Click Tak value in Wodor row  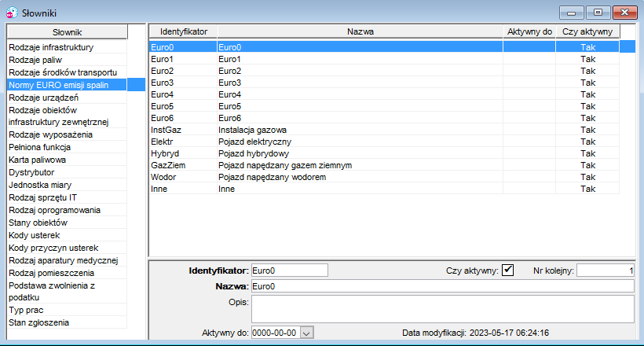[x=587, y=177]
